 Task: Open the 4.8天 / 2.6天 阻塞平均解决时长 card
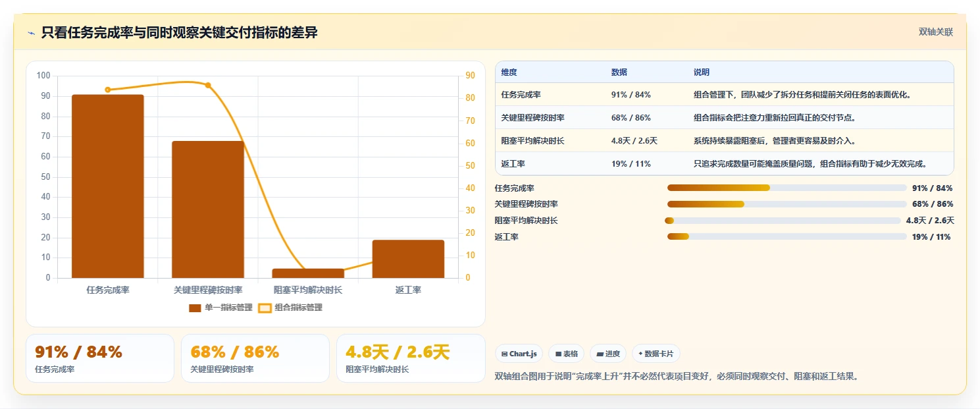click(x=411, y=358)
